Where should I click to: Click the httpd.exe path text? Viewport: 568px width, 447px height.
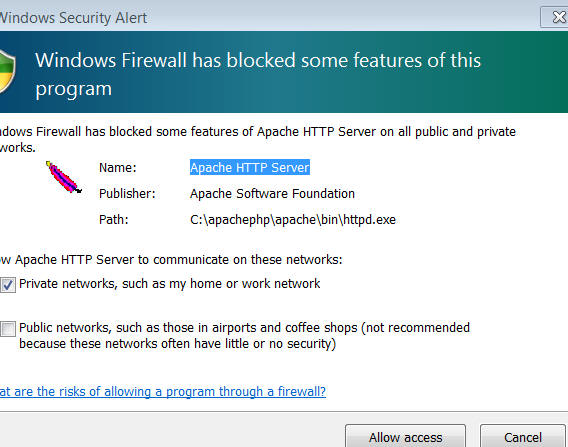click(293, 220)
